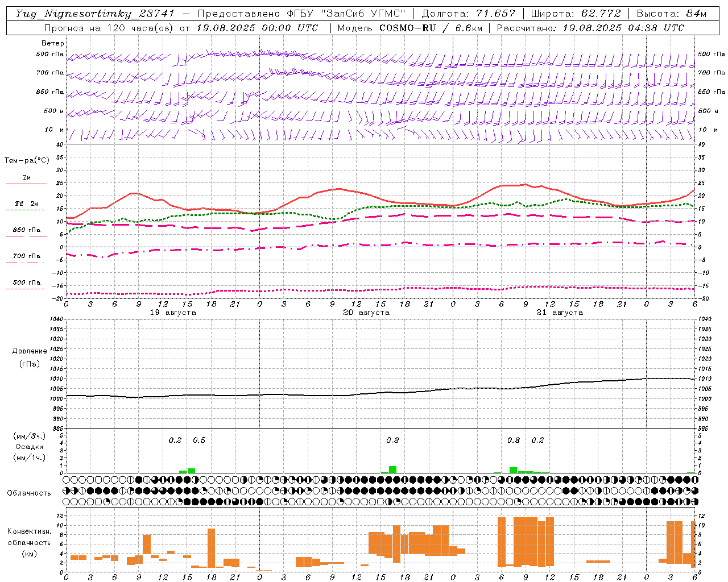Click the Ветер panel label
The height and width of the screenshot is (582, 728).
[53, 43]
